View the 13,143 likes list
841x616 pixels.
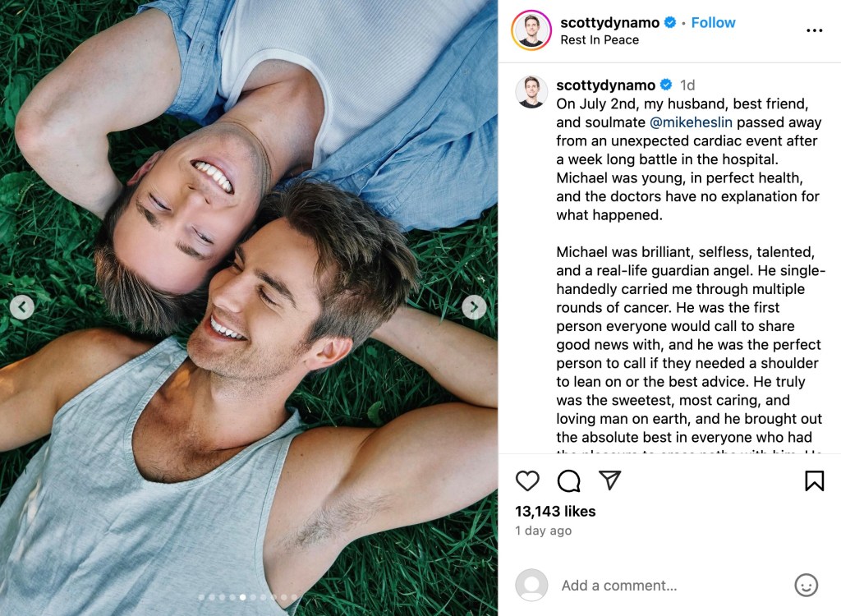pyautogui.click(x=555, y=512)
